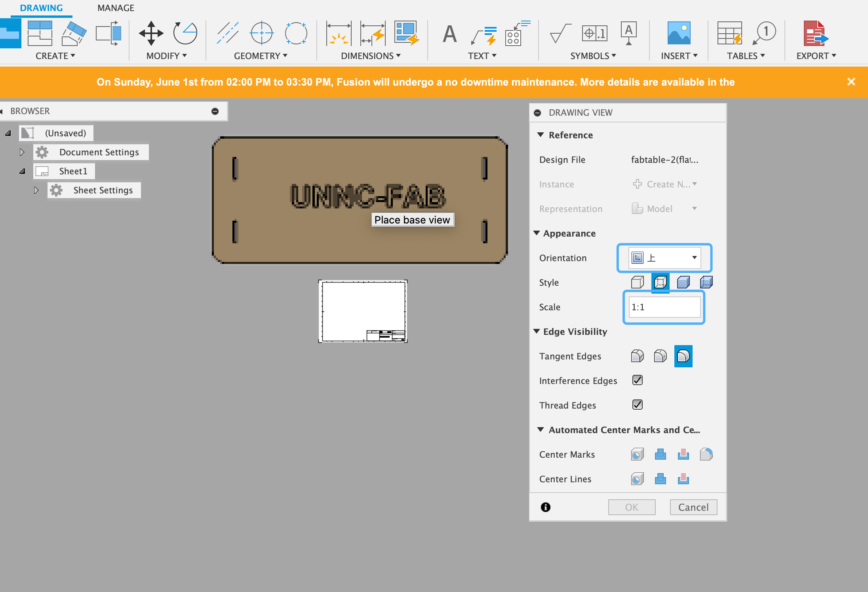Open the MODIFY menu

click(x=166, y=56)
